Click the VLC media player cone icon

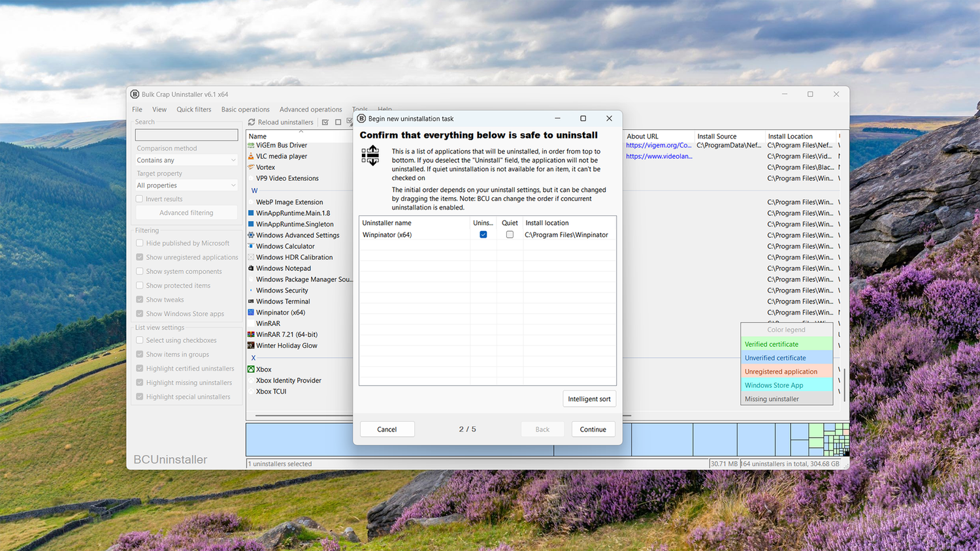pos(251,156)
